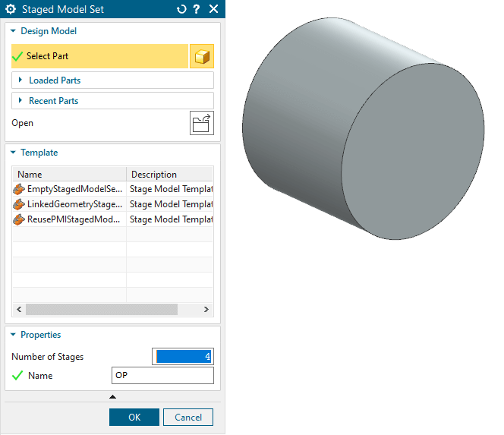Collapse dialog with the up triangle

pos(112,397)
